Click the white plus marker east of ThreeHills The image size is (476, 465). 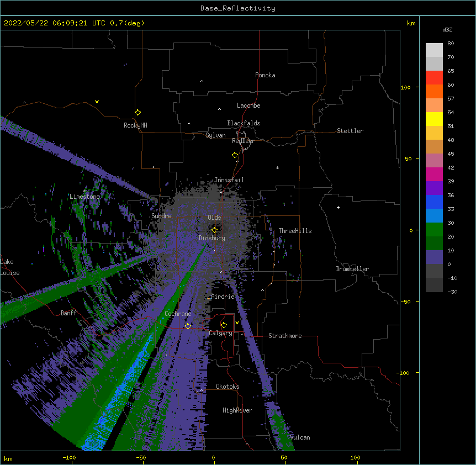(x=338, y=207)
